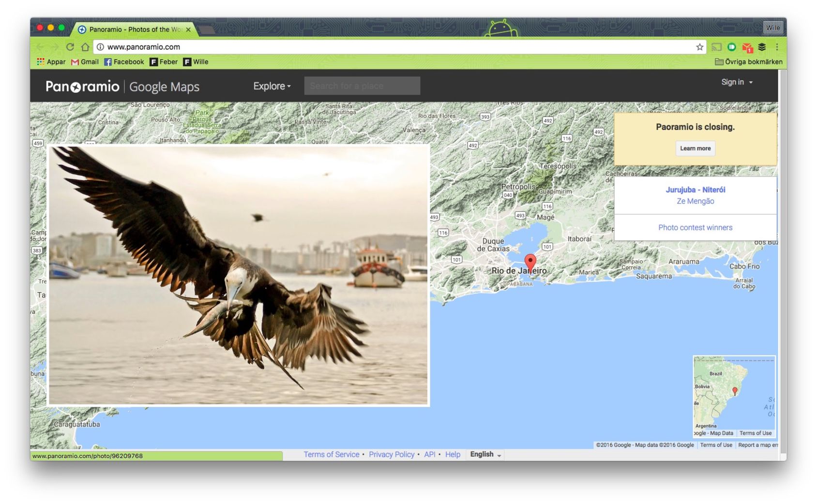Open the Gmail bookmark

(x=85, y=62)
